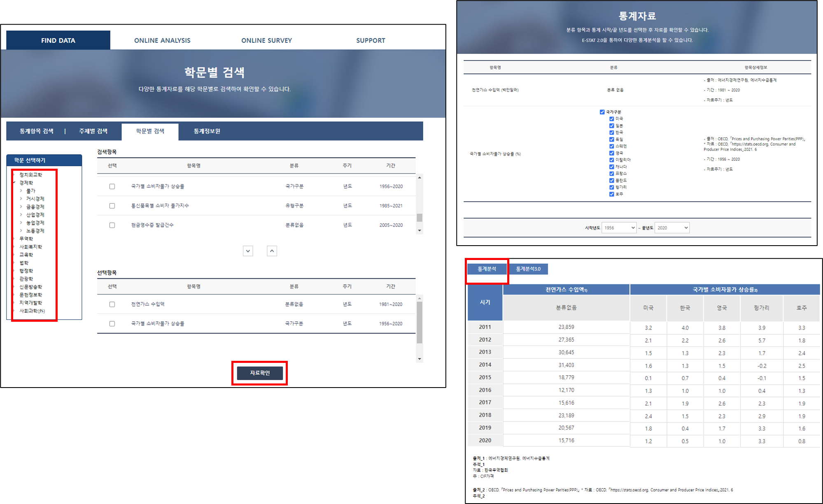This screenshot has height=504, width=823.
Task: Open the 주제별 검색 tab
Action: [93, 131]
